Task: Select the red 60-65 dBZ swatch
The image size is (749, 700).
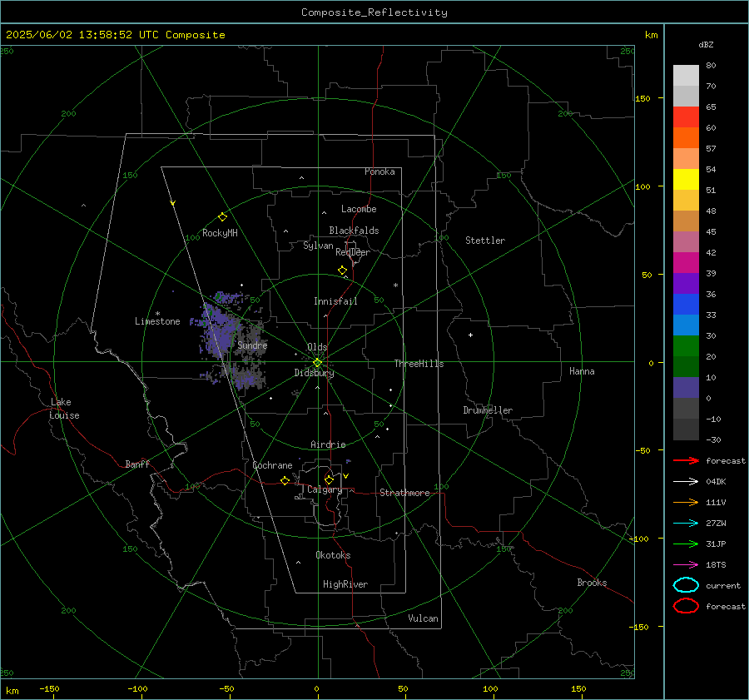Action: pyautogui.click(x=686, y=117)
